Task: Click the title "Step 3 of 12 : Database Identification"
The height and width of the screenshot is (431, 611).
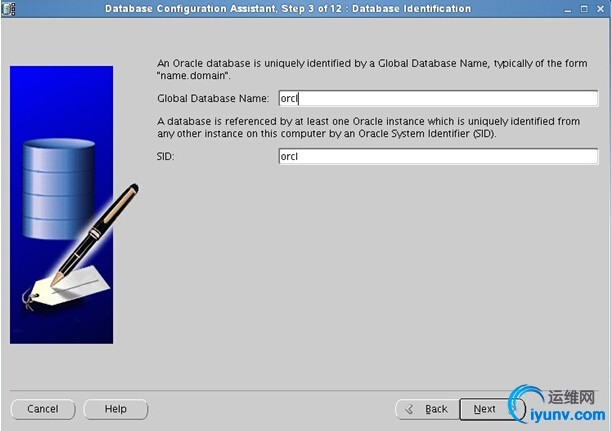Action: point(376,9)
